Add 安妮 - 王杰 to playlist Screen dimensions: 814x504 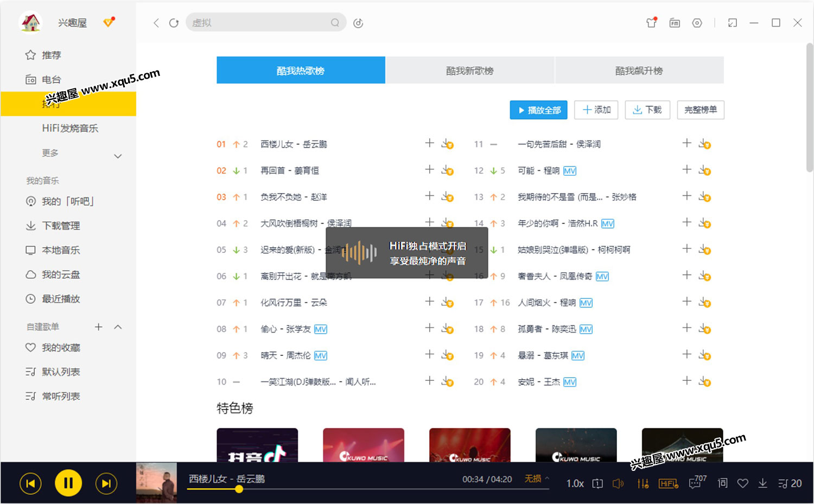coord(686,381)
